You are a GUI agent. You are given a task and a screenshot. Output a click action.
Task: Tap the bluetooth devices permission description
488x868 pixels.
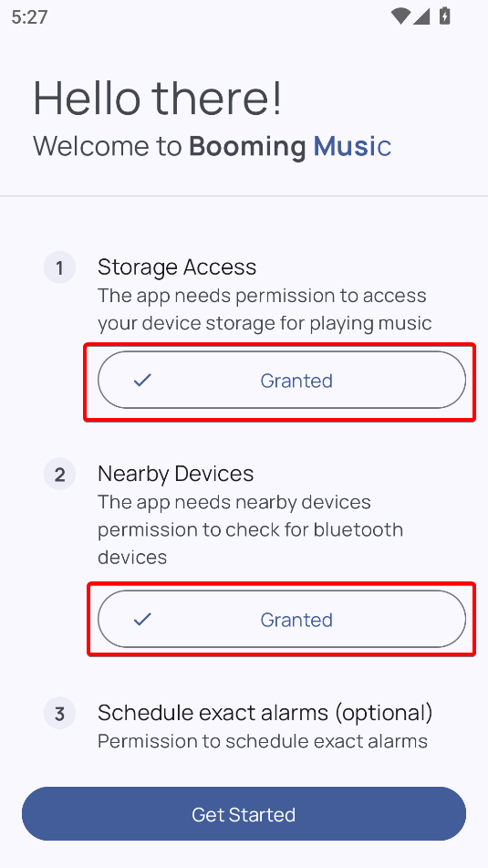(x=251, y=529)
